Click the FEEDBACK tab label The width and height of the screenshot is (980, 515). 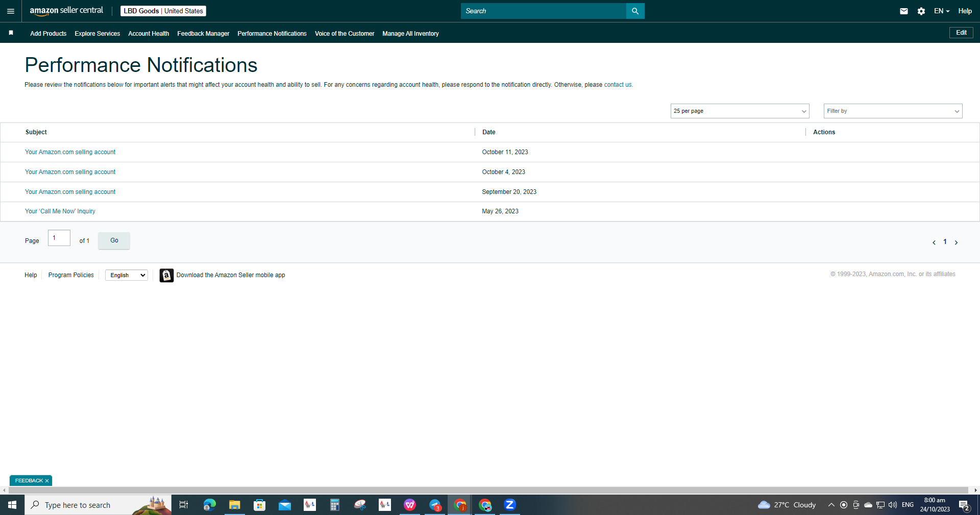click(29, 481)
